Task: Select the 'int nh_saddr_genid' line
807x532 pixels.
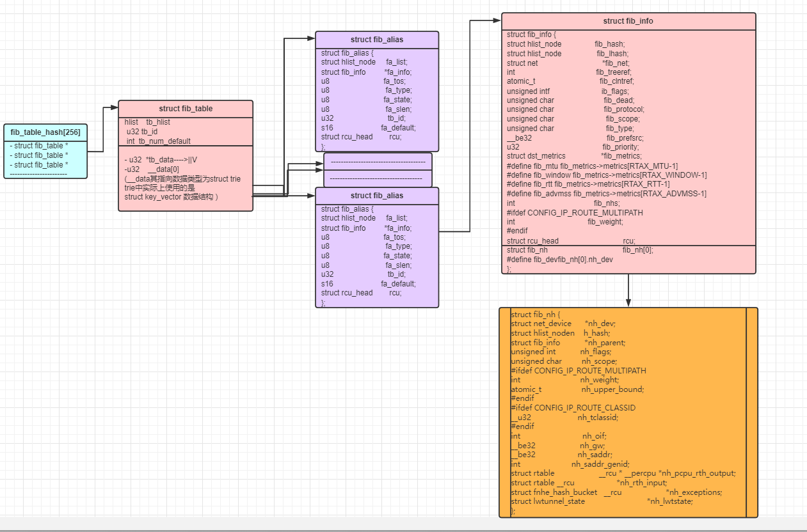Action: pos(570,464)
